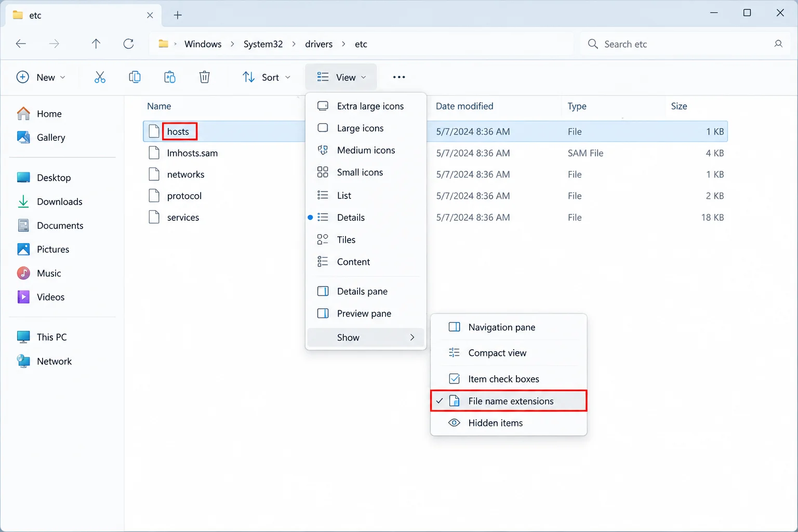Click the Search etc field
798x532 pixels.
coord(686,44)
